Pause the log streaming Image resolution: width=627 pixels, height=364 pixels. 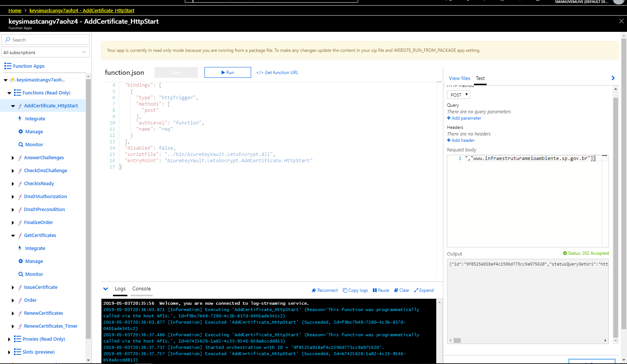pos(381,290)
